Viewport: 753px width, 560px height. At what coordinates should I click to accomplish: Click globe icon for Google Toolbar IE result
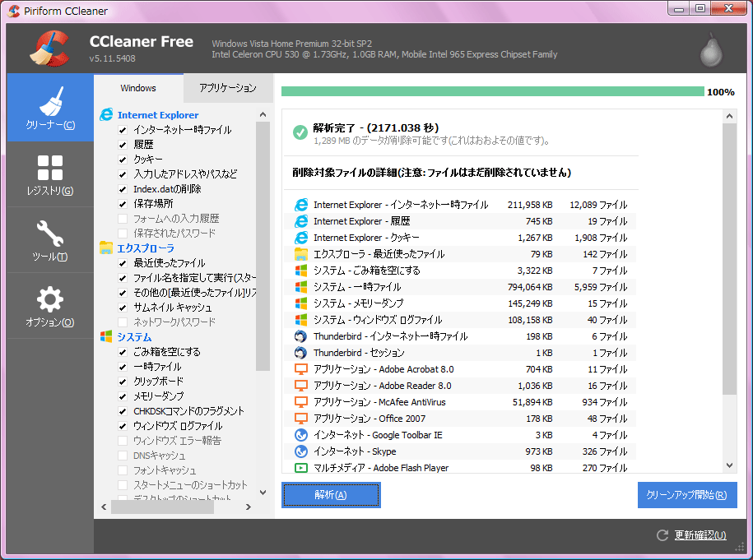tap(301, 435)
